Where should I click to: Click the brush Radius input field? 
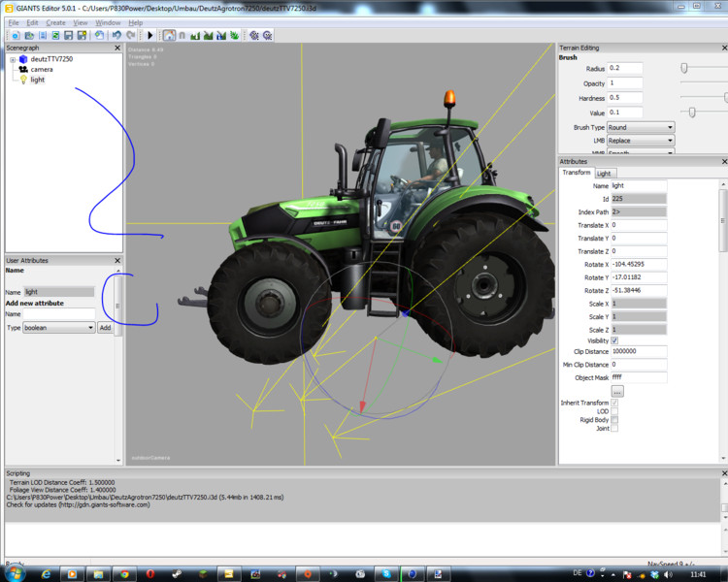(625, 68)
